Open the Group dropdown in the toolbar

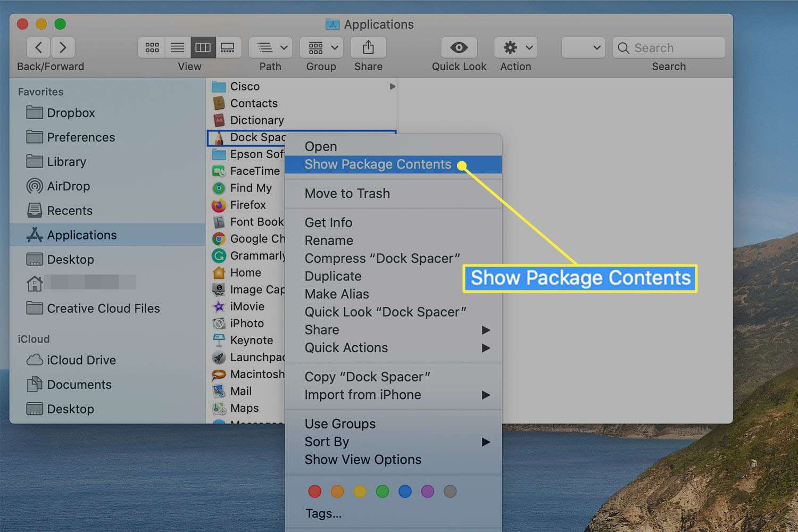pyautogui.click(x=321, y=47)
